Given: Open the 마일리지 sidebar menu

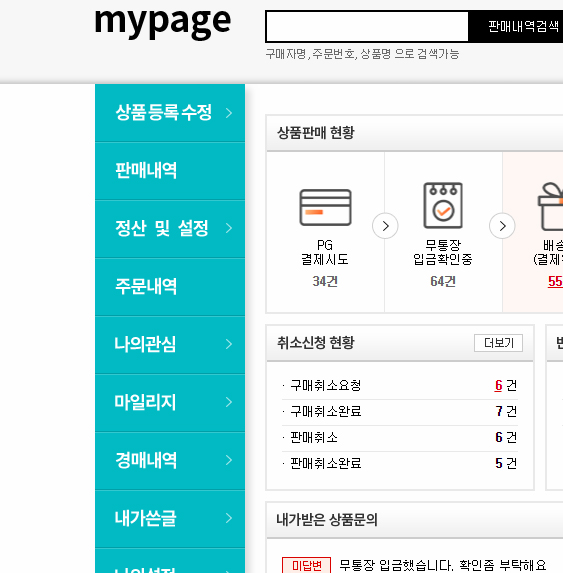Looking at the screenshot, I should [x=170, y=402].
